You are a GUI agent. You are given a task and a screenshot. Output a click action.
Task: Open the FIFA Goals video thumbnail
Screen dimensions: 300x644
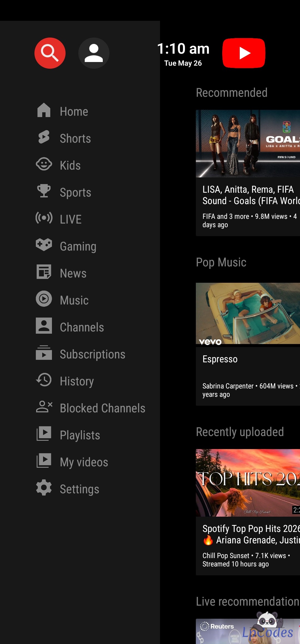[248, 143]
